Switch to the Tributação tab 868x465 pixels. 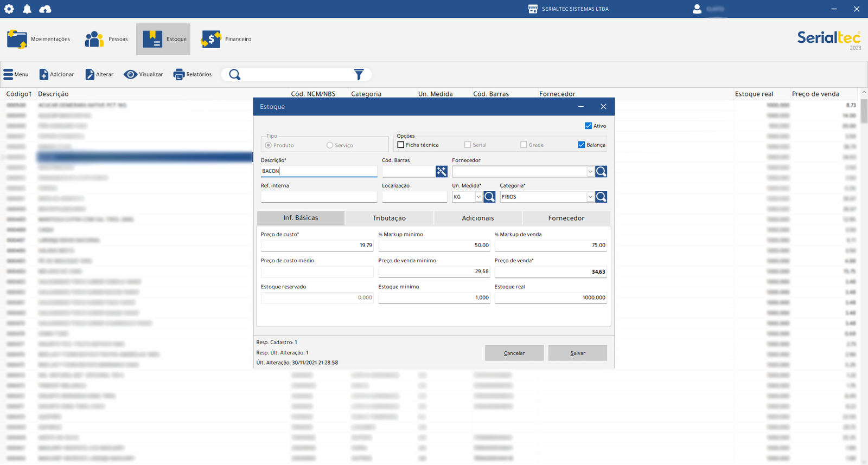point(389,218)
